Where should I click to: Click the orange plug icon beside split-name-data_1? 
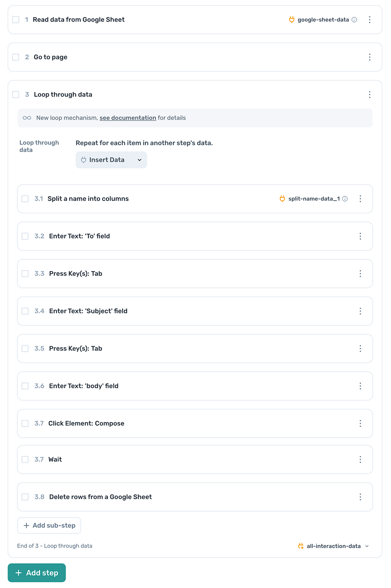tap(282, 199)
